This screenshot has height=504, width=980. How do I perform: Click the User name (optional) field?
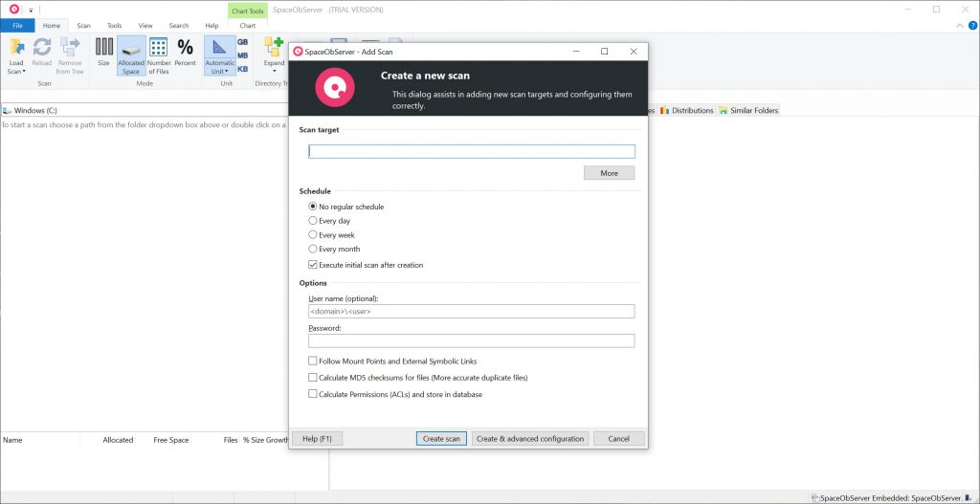471,311
